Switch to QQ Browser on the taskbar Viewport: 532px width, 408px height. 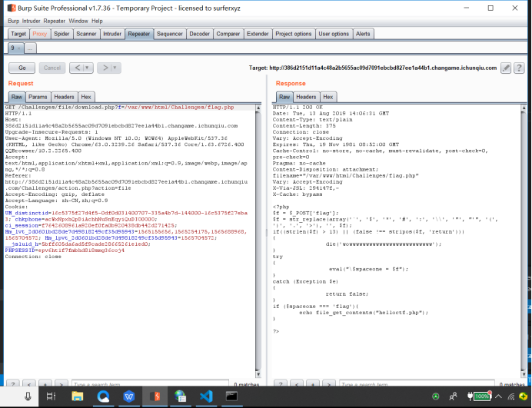pos(103,396)
